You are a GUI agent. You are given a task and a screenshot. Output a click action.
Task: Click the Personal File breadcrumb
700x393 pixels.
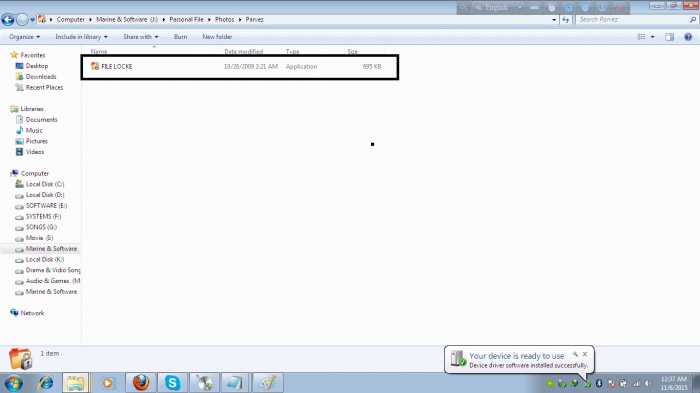point(186,20)
